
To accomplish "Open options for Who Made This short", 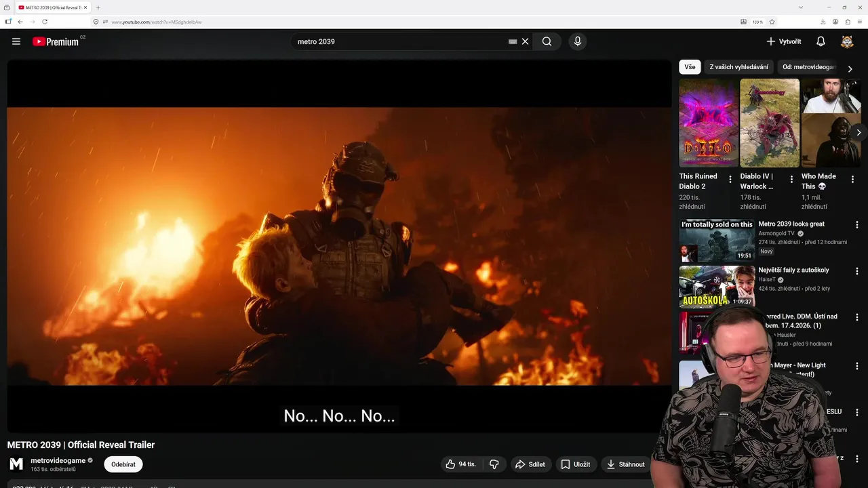I will (x=853, y=180).
